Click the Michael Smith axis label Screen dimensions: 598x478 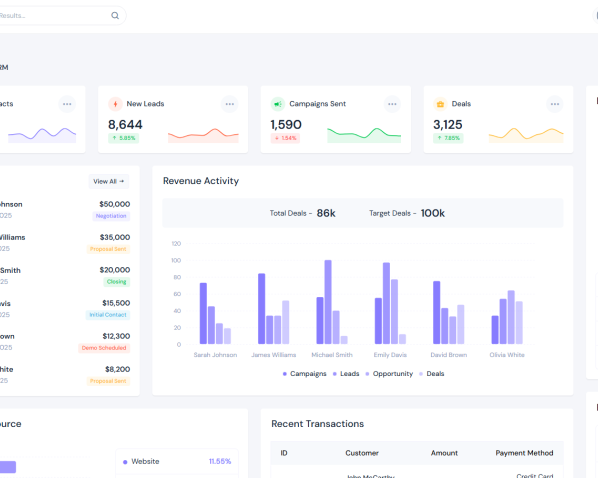(x=332, y=355)
